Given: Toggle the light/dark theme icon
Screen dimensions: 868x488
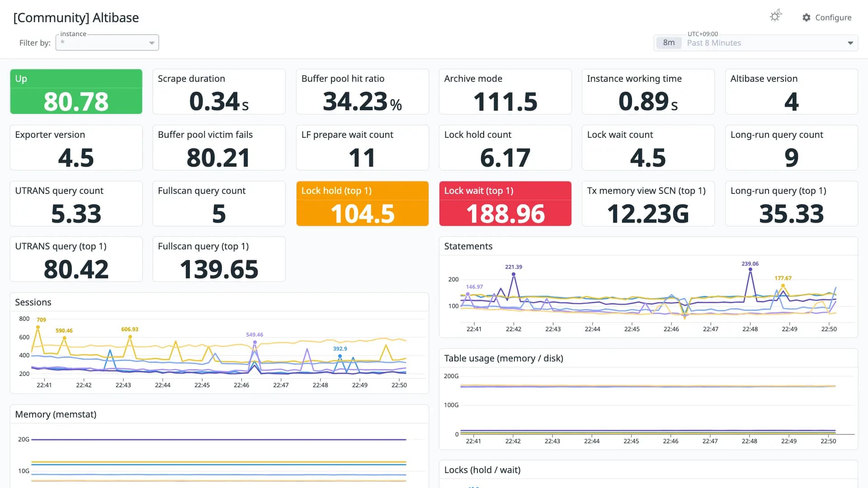Looking at the screenshot, I should click(x=775, y=16).
